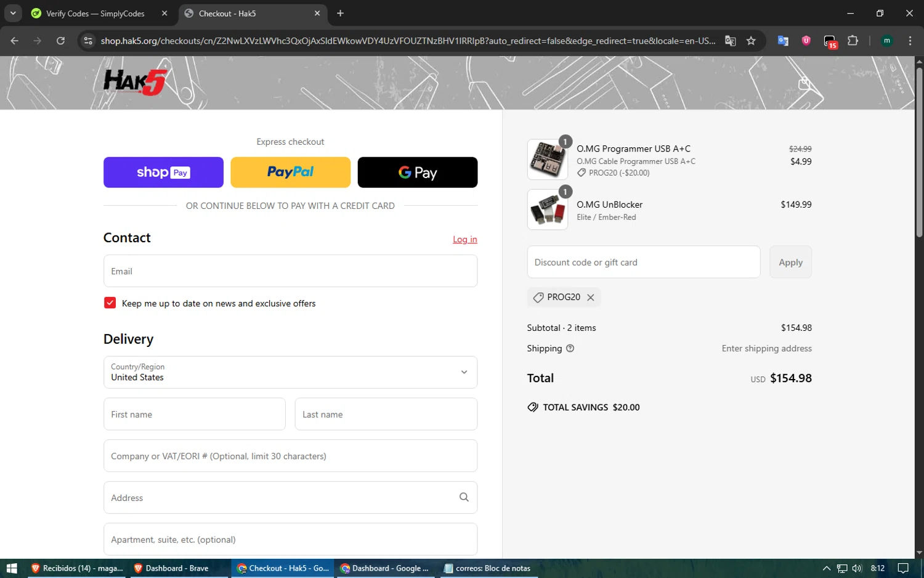Open the extension with 15 badge
The height and width of the screenshot is (578, 924).
830,41
